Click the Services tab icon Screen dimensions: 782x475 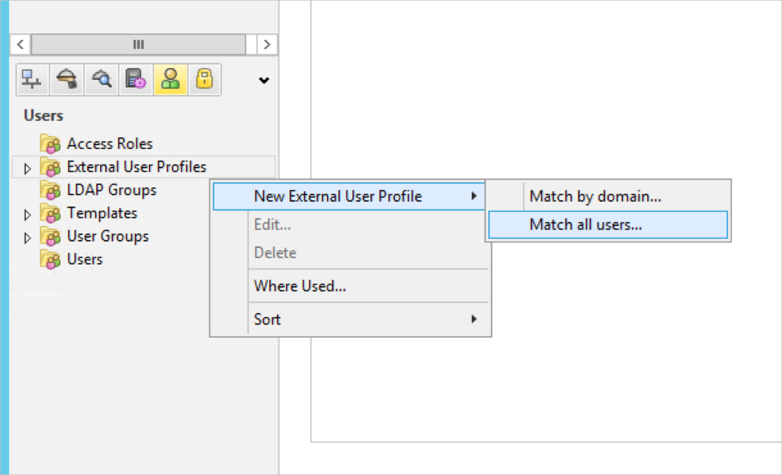click(66, 80)
